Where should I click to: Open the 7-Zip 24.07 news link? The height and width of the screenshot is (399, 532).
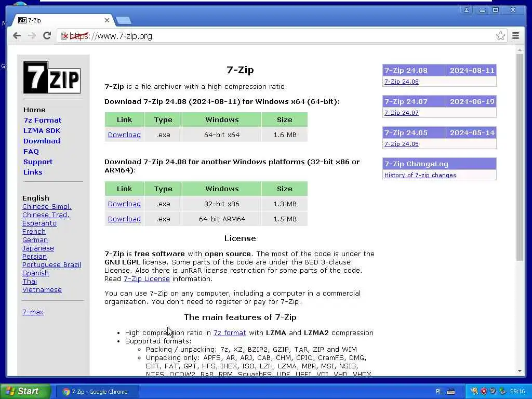(x=402, y=113)
